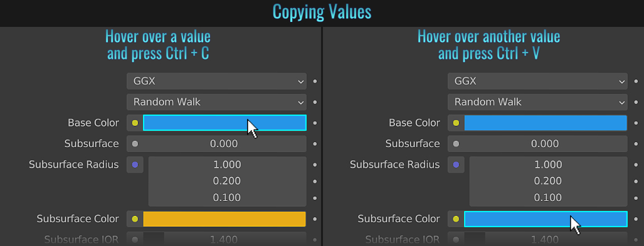Viewport: 644px width, 246px height.
Task: Click Subsurface Radius purple socket icon, left panel
Action: [135, 165]
